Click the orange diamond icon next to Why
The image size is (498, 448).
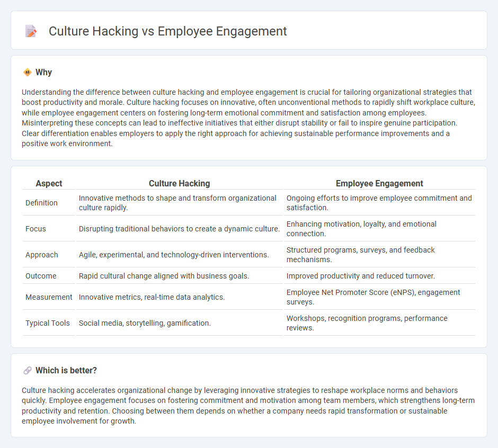28,73
